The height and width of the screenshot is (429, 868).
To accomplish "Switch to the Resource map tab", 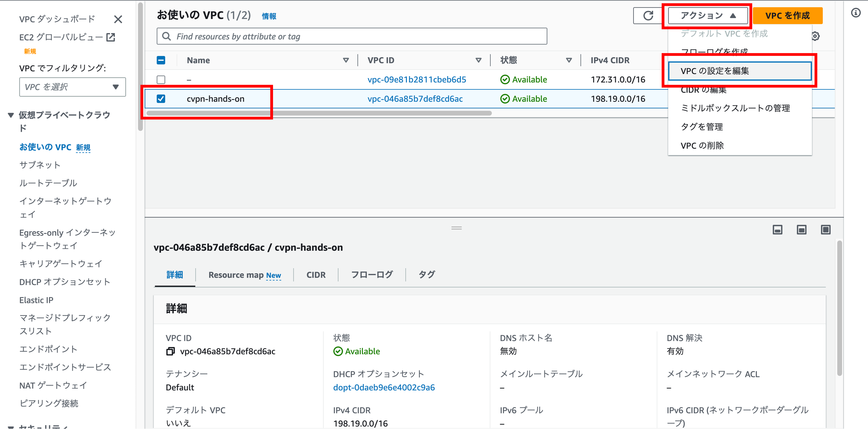I will pos(245,275).
